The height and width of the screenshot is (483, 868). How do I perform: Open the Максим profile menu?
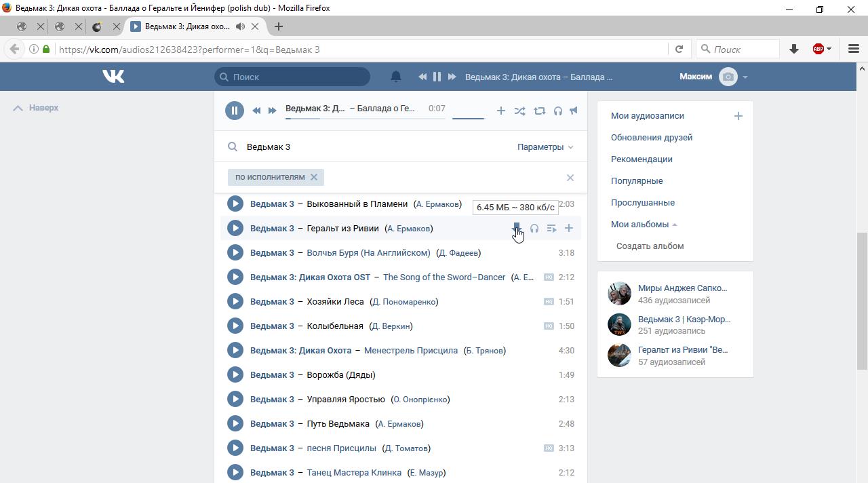tap(713, 77)
